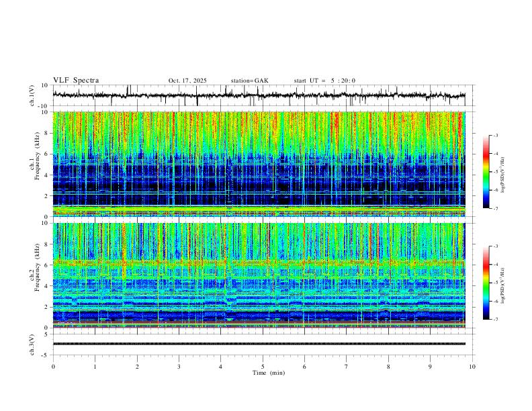This screenshot has width=532, height=411.
Task: Click the time axis tick label "3"
Action: click(x=179, y=367)
